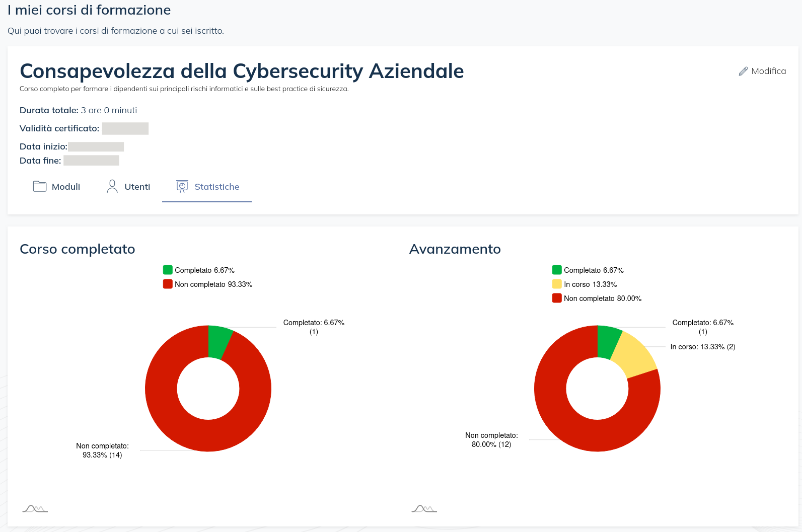Click the course title Consapevolezza della Cybersecurity Aziendale
Screen dimensions: 802x532
tap(242, 71)
